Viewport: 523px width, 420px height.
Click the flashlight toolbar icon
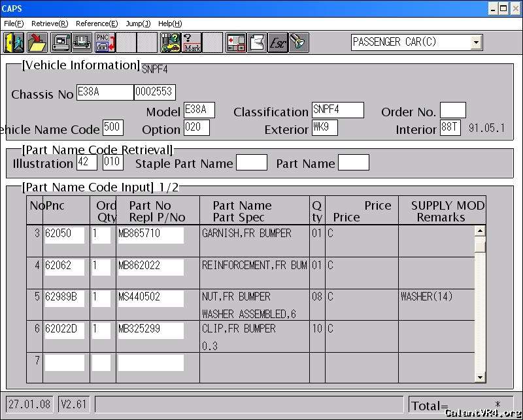(299, 42)
